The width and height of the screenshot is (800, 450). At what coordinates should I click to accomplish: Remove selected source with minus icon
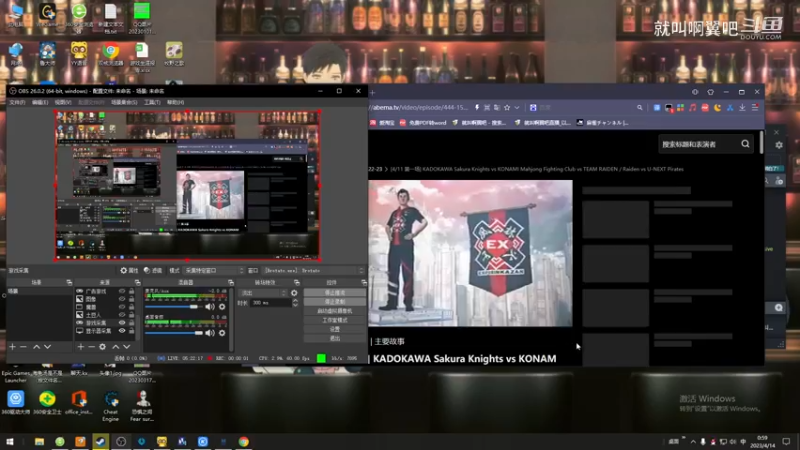pyautogui.click(x=91, y=346)
